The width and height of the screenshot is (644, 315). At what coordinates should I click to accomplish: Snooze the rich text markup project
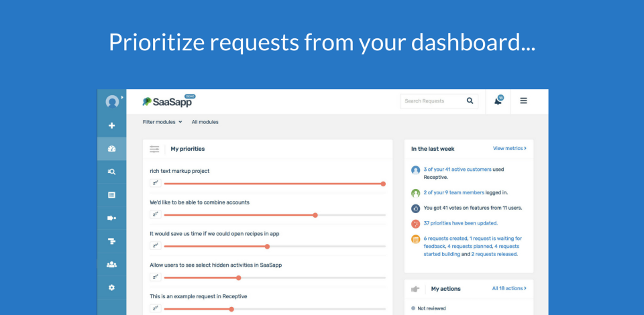155,184
